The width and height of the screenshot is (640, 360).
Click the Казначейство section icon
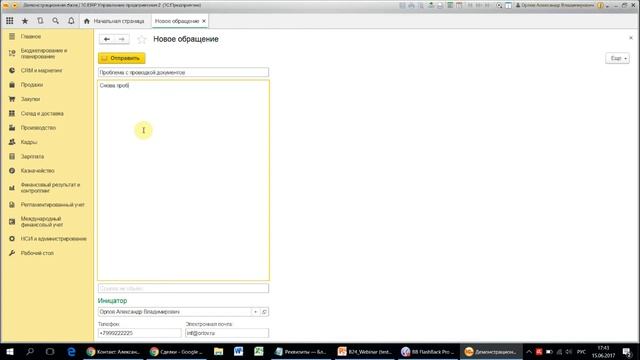tap(12, 171)
